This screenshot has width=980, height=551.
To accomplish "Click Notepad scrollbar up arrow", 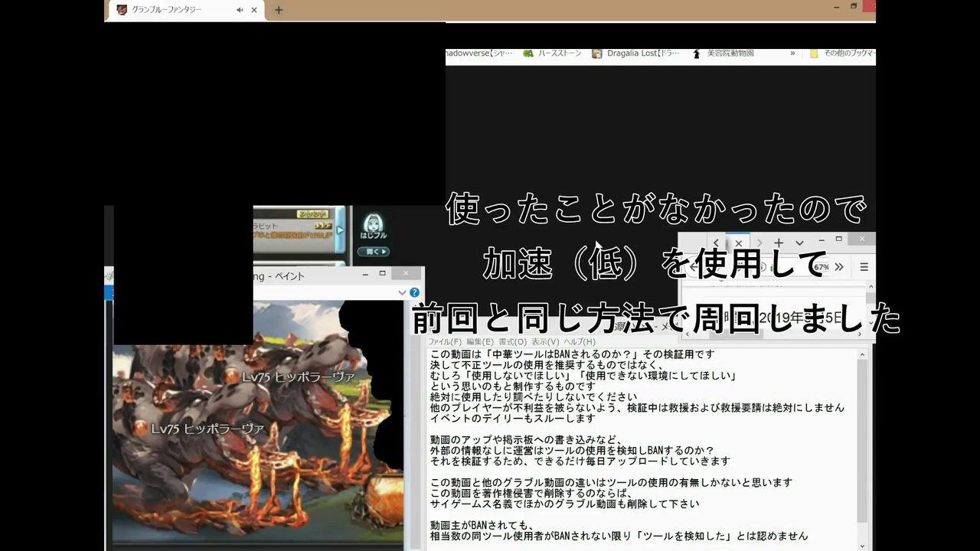I will (x=863, y=355).
